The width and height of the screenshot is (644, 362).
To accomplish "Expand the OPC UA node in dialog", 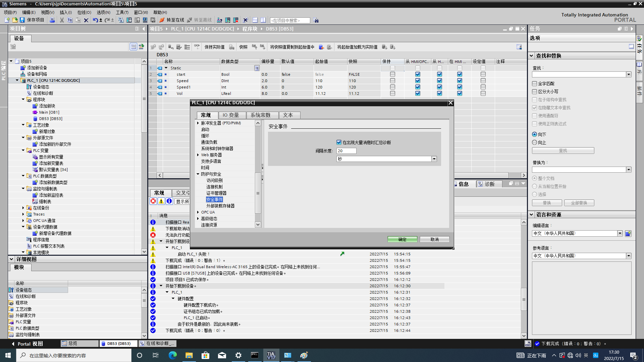I will coord(198,212).
